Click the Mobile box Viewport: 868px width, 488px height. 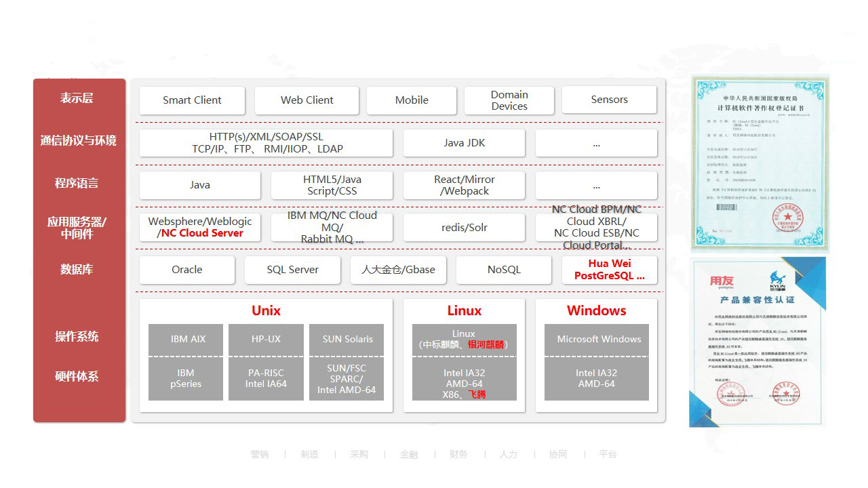pyautogui.click(x=412, y=100)
